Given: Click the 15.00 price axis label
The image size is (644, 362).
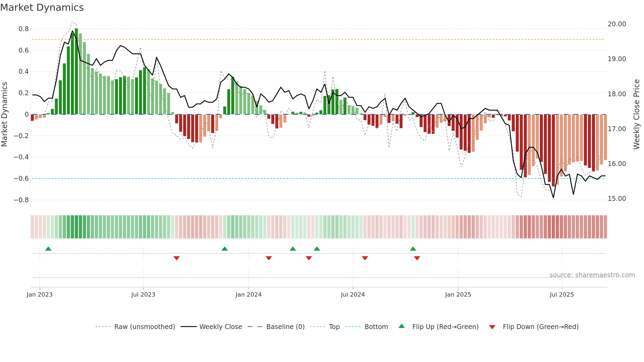Looking at the screenshot, I should [617, 199].
